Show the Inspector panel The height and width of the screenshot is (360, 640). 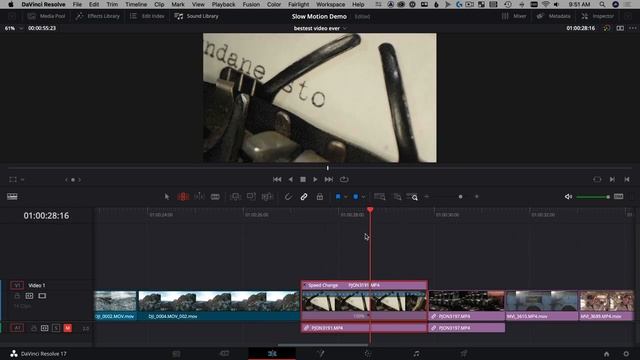[x=598, y=16]
